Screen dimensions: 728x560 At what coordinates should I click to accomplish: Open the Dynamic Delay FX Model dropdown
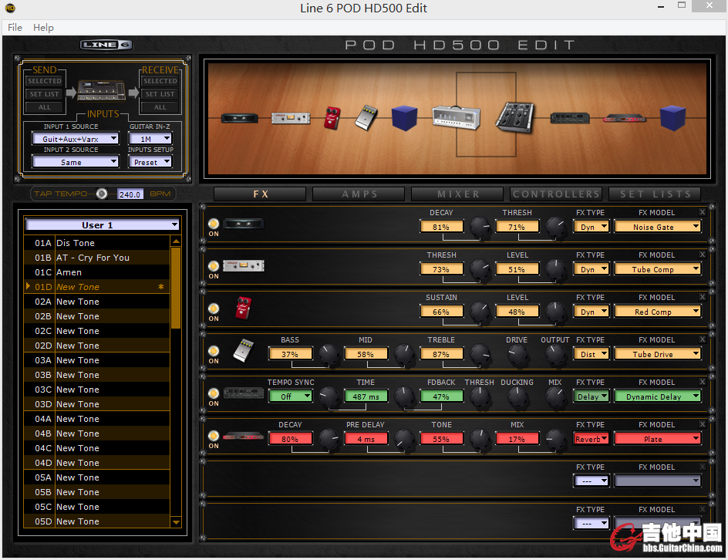coord(657,396)
